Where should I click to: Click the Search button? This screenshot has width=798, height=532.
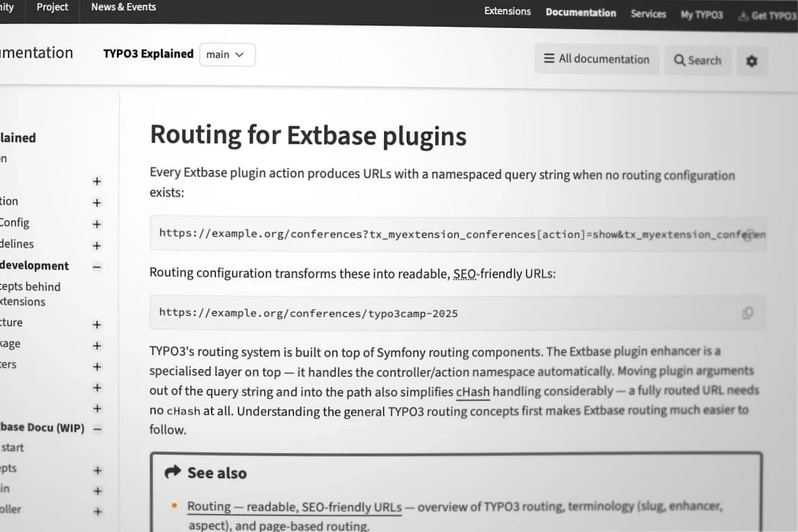tap(698, 60)
